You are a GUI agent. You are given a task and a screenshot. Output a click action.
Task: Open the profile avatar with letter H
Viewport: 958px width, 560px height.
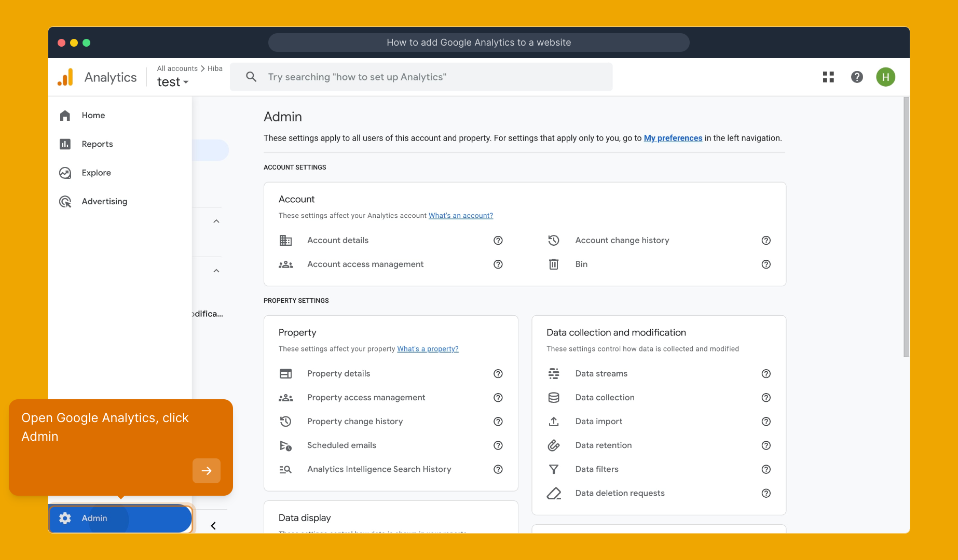tap(886, 77)
